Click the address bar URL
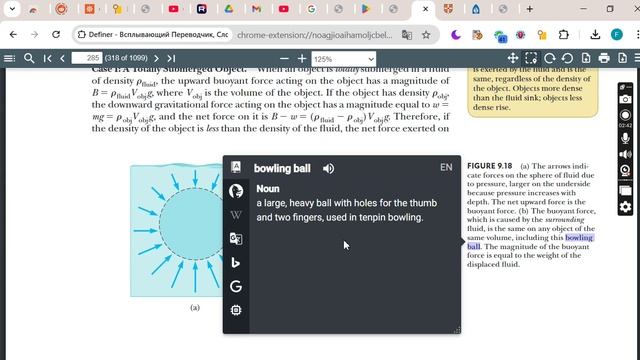 314,35
